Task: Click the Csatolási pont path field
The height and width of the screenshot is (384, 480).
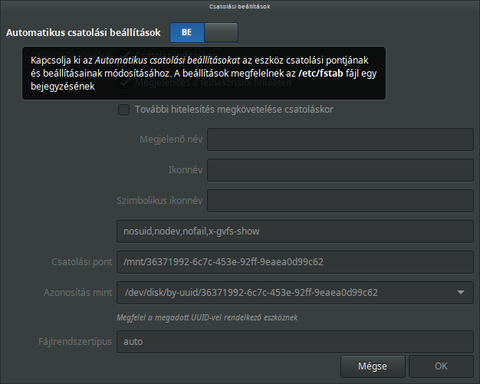Action: pos(295,262)
